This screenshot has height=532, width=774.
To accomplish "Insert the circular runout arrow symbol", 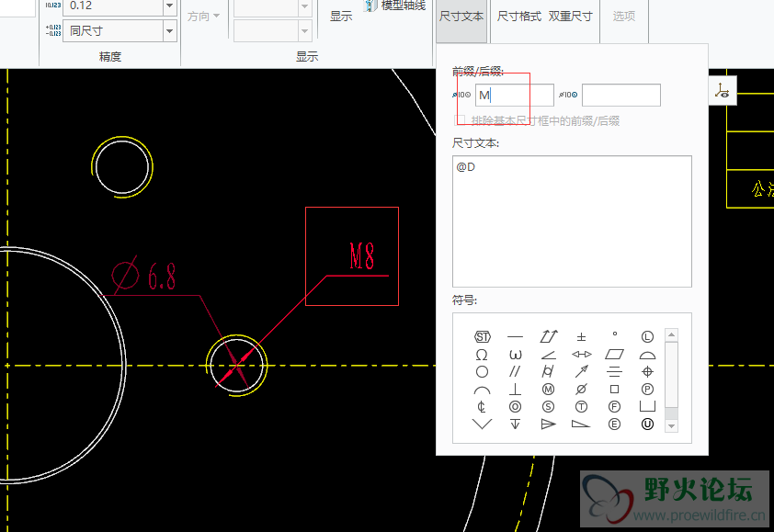I will [582, 371].
